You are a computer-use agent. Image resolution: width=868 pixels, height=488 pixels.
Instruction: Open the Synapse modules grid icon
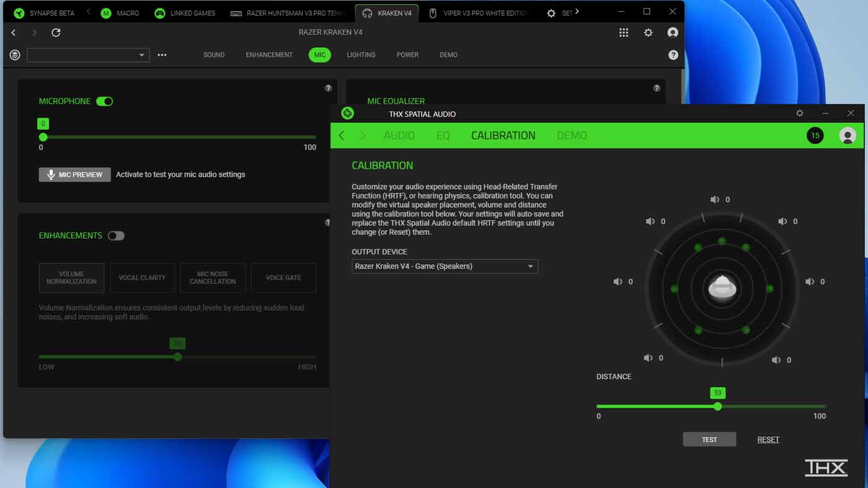pyautogui.click(x=624, y=32)
